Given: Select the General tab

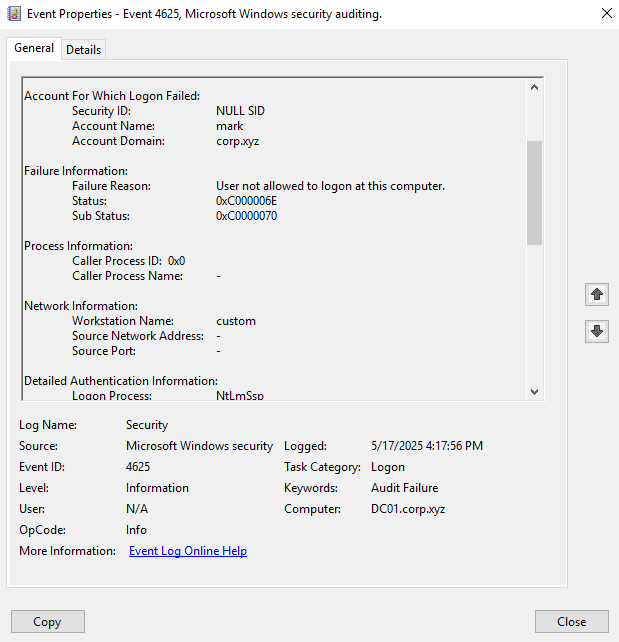Looking at the screenshot, I should (34, 48).
